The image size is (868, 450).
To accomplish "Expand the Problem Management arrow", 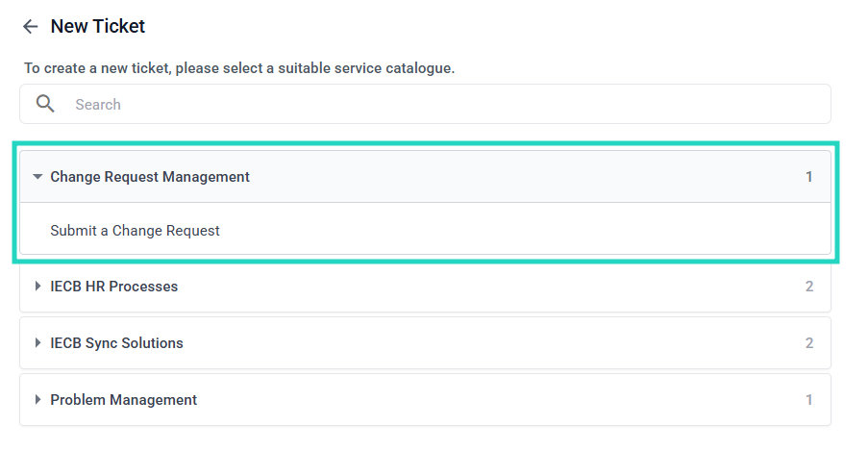I will click(x=37, y=400).
